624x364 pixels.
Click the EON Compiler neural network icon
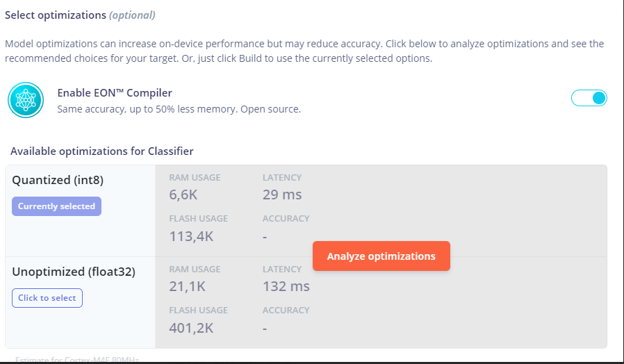click(26, 100)
